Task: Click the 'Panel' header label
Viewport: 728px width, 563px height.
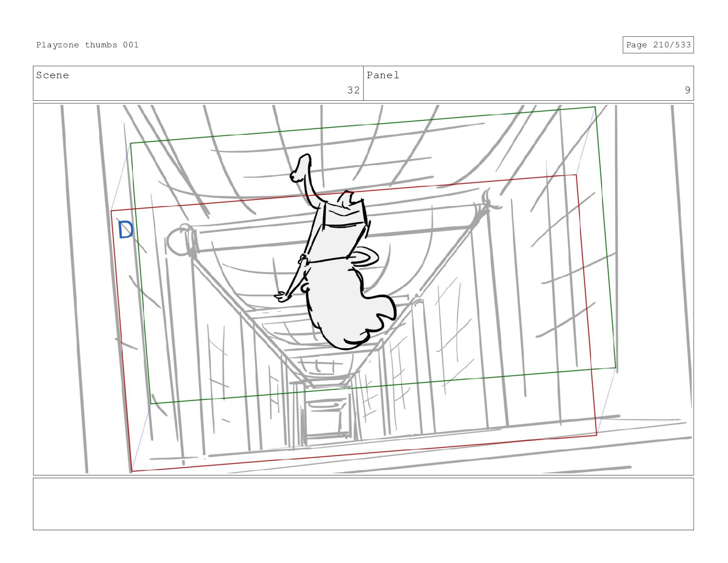Action: coord(383,75)
